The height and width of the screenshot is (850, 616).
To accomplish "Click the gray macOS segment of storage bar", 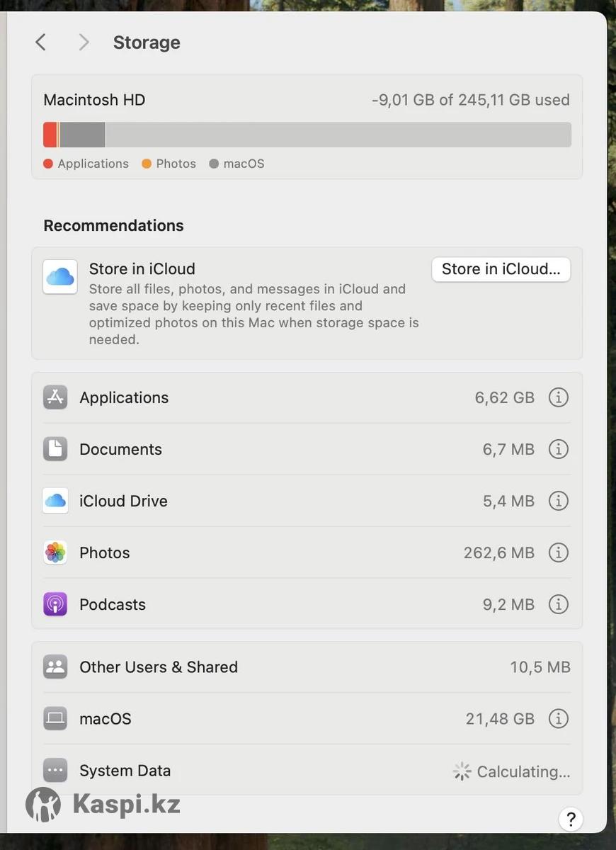I will pyautogui.click(x=82, y=135).
